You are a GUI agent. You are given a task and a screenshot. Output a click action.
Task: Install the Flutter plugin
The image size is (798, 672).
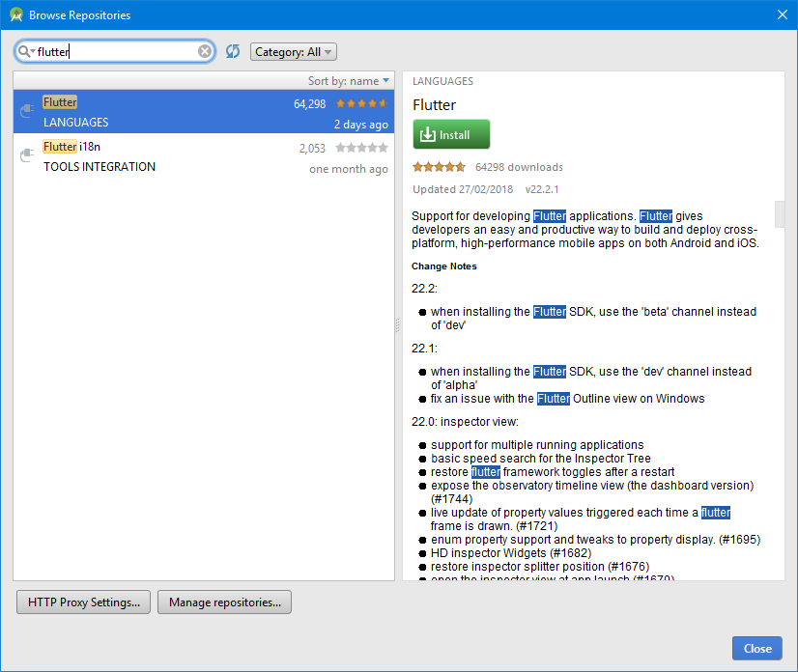(x=451, y=134)
